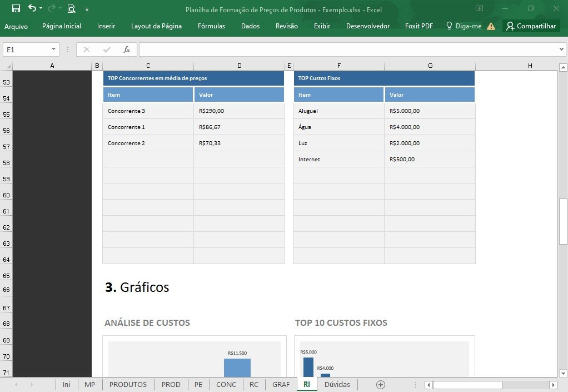Screen dimensions: 568x392
Task: Click vertical scrollbar up arrow
Action: (x=562, y=67)
